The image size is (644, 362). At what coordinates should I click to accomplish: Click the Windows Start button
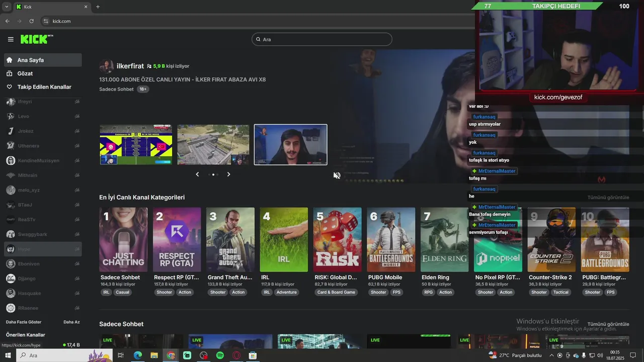(x=8, y=355)
